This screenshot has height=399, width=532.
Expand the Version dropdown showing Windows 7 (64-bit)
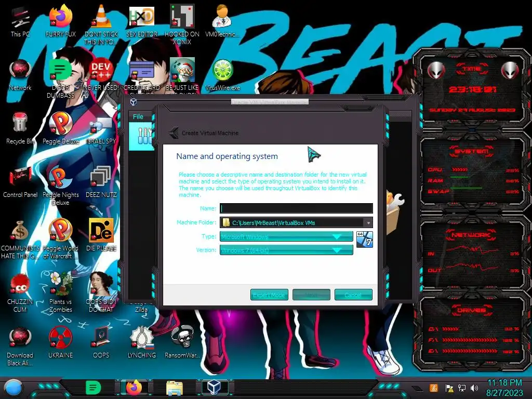pos(286,250)
